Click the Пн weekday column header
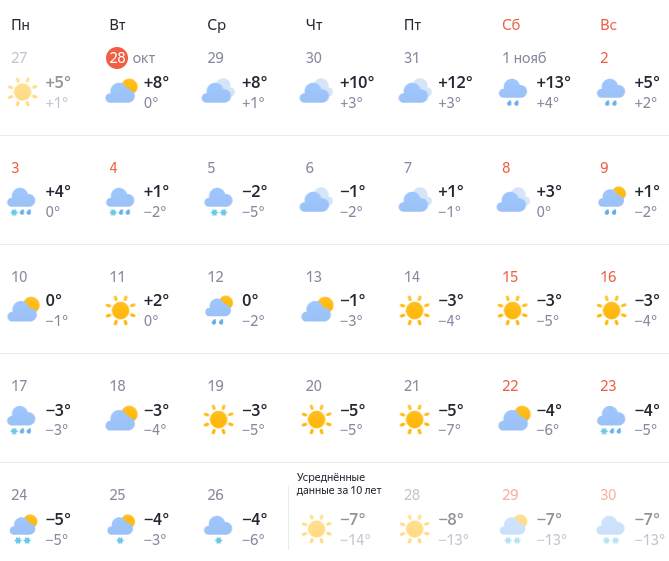669x561 pixels. (x=20, y=25)
